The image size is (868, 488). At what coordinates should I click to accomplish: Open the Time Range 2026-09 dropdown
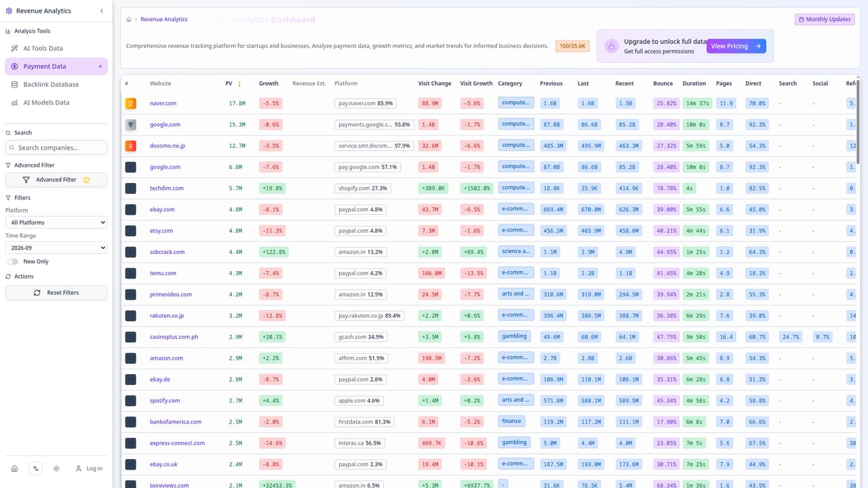tap(56, 247)
